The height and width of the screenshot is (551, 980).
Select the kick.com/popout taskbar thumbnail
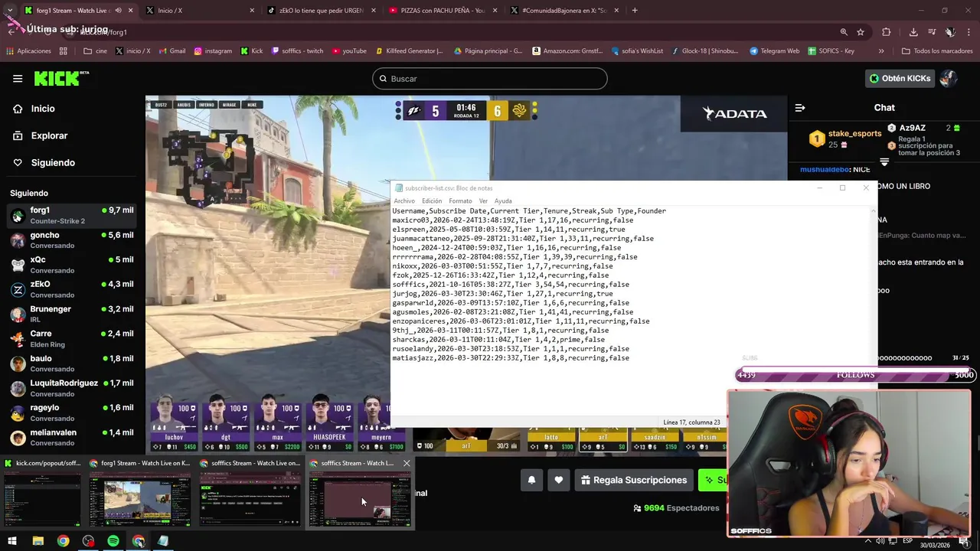point(42,493)
